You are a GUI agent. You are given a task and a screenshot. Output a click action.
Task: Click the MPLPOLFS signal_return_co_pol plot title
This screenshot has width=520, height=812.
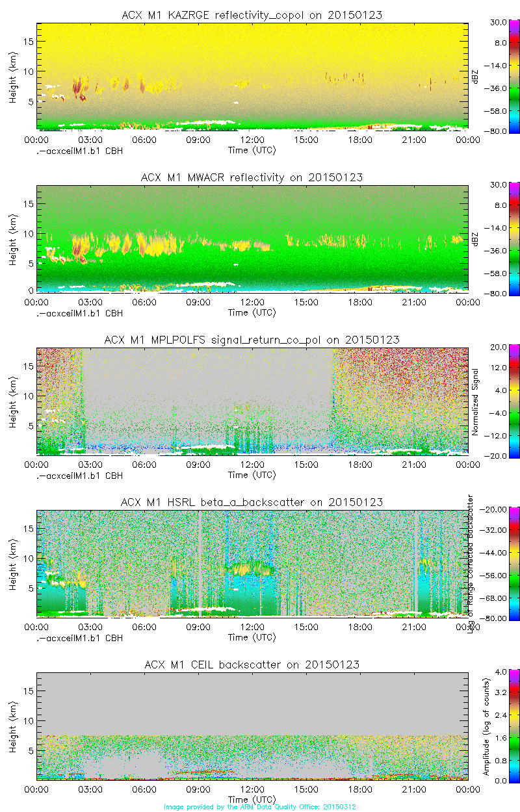252,340
